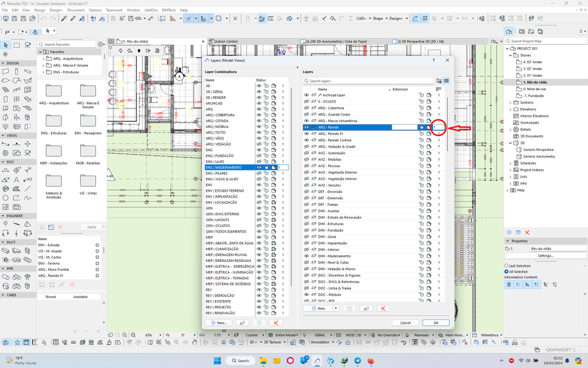The image size is (588, 368).
Task: Toggle eye icon for 3D | RENDER combination
Action: (259, 98)
